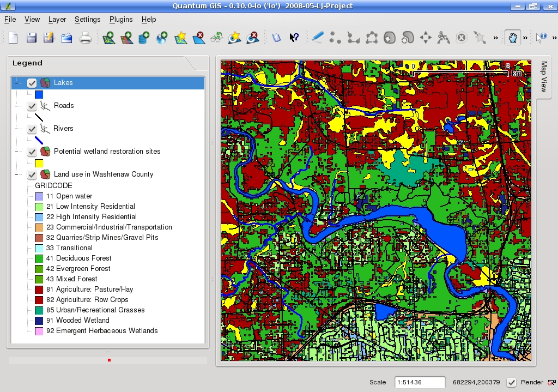Open the Layer menu
This screenshot has height=392, width=558.
click(x=57, y=19)
